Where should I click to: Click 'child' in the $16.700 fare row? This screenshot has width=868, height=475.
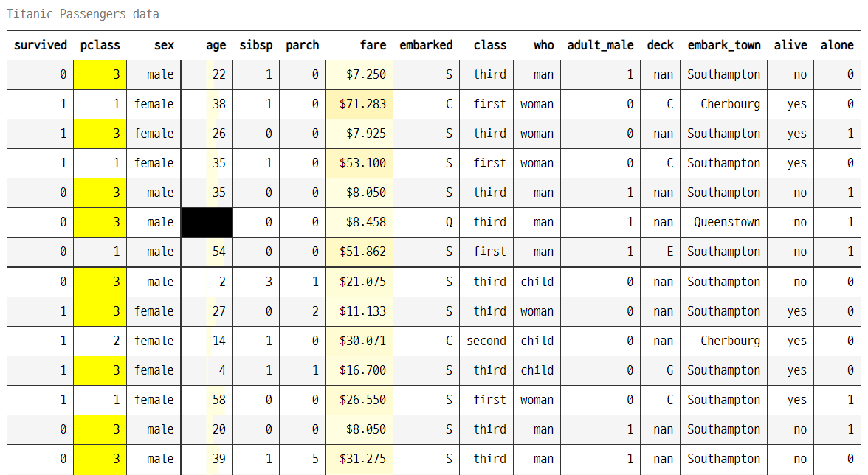(537, 370)
